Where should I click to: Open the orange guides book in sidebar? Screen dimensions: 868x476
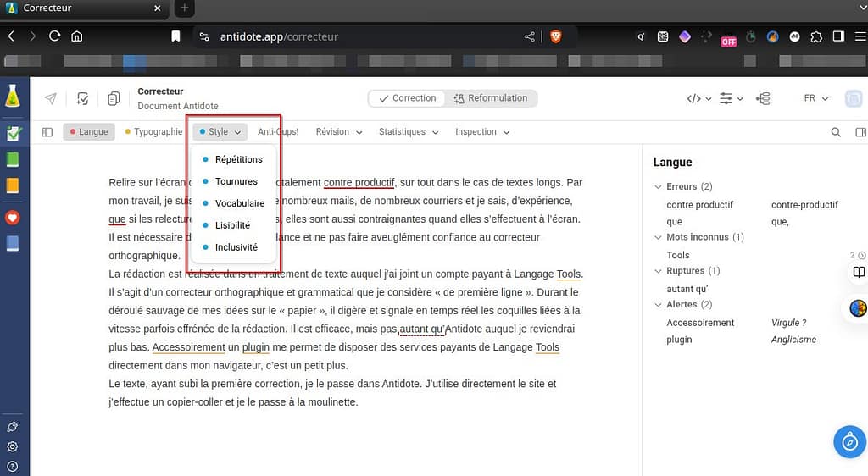click(13, 185)
